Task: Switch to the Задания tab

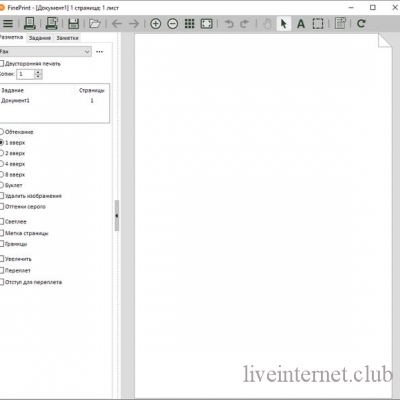Action: click(40, 38)
